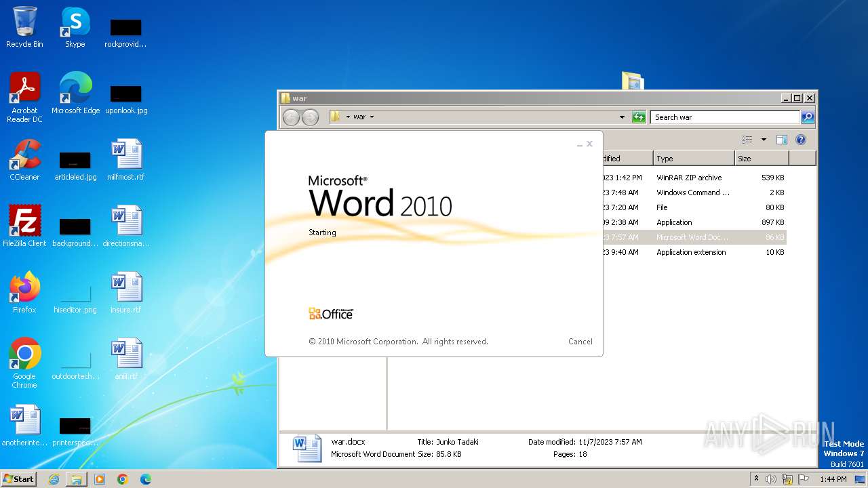The image size is (868, 488).
Task: Select the WinRAR ZIP archive row
Action: (693, 178)
